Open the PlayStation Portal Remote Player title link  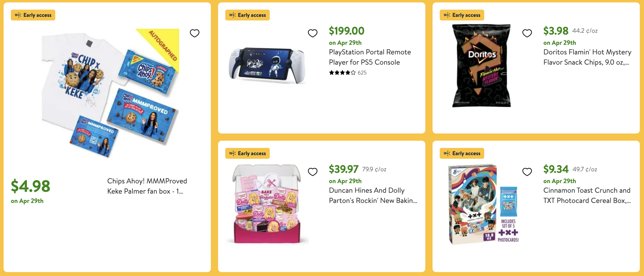click(x=369, y=57)
